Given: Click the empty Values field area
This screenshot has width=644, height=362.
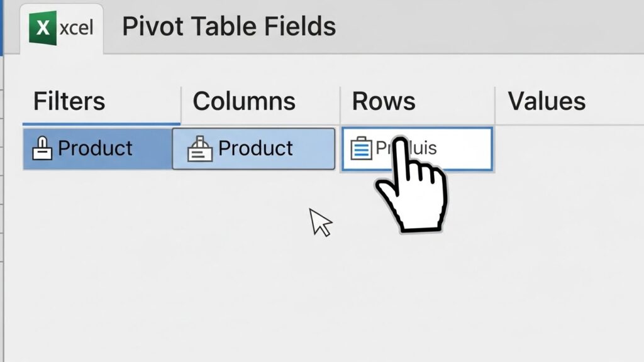Looking at the screenshot, I should 566,148.
